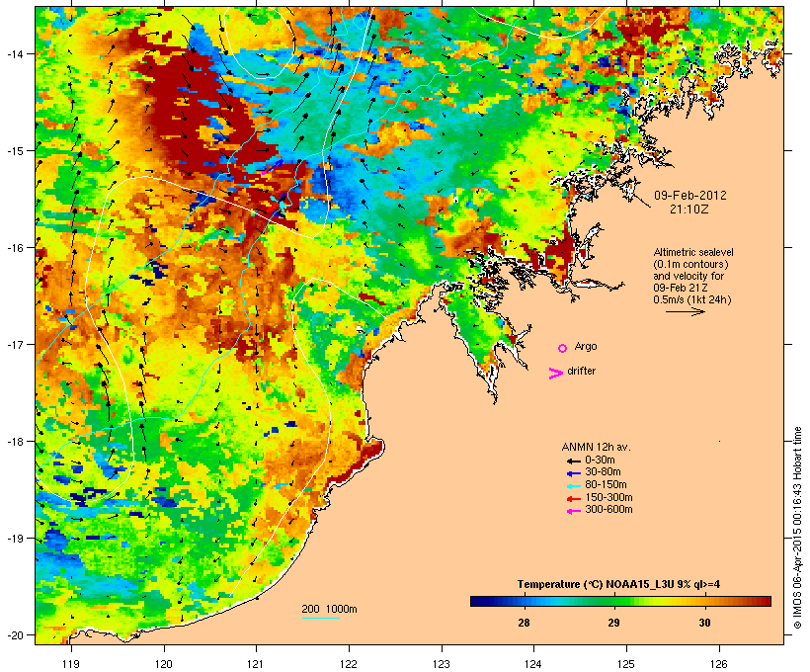The width and height of the screenshot is (810, 672).
Task: Click the latitude label -18
Action: tap(14, 442)
